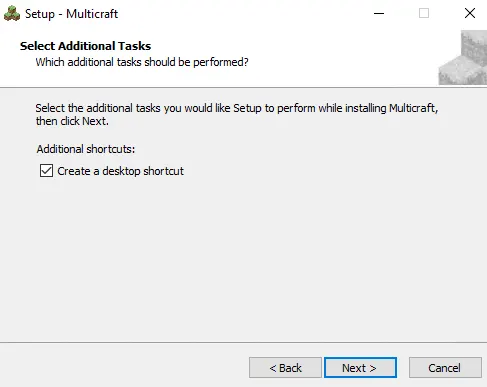Click the greyed-out maximize window icon
The width and height of the screenshot is (487, 387).
pos(424,13)
